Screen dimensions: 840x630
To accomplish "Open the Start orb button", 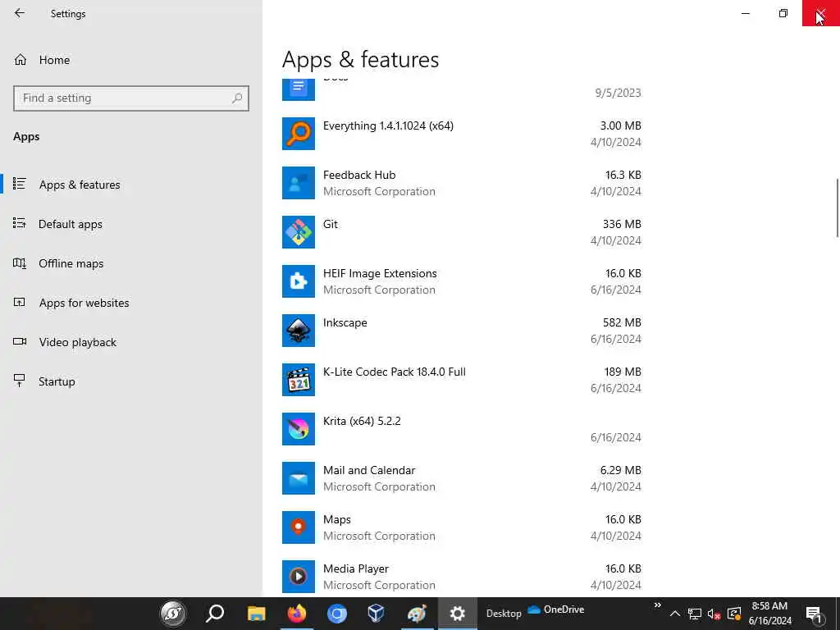I will 173,614.
